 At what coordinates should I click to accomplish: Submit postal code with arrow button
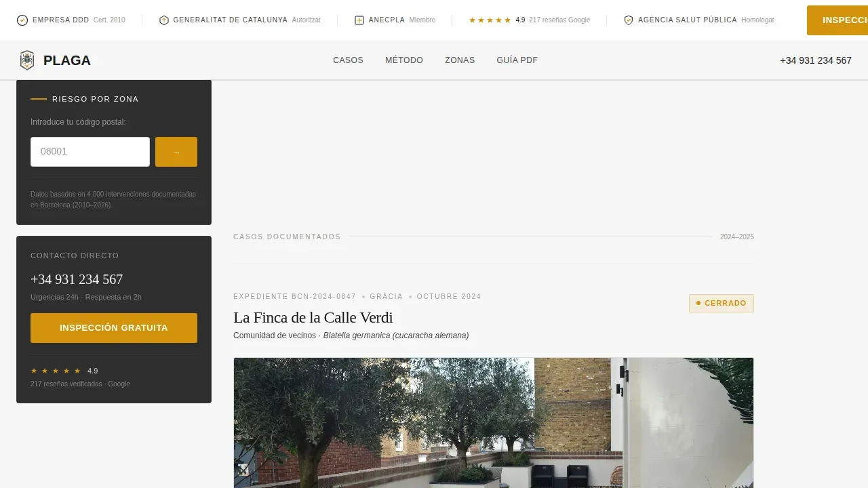[x=176, y=152]
